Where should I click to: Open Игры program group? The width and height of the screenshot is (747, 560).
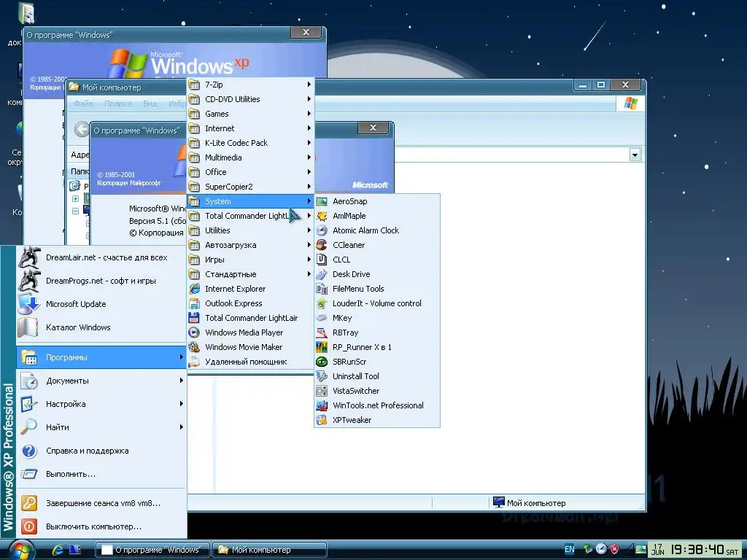point(251,260)
